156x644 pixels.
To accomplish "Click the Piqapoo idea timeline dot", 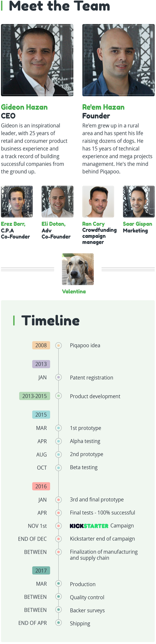I will pyautogui.click(x=58, y=345).
